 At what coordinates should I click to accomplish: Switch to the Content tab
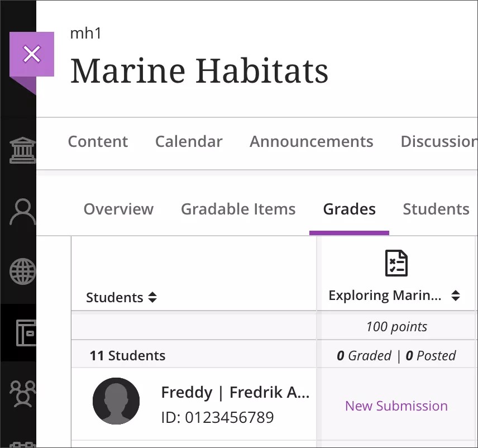(x=98, y=142)
